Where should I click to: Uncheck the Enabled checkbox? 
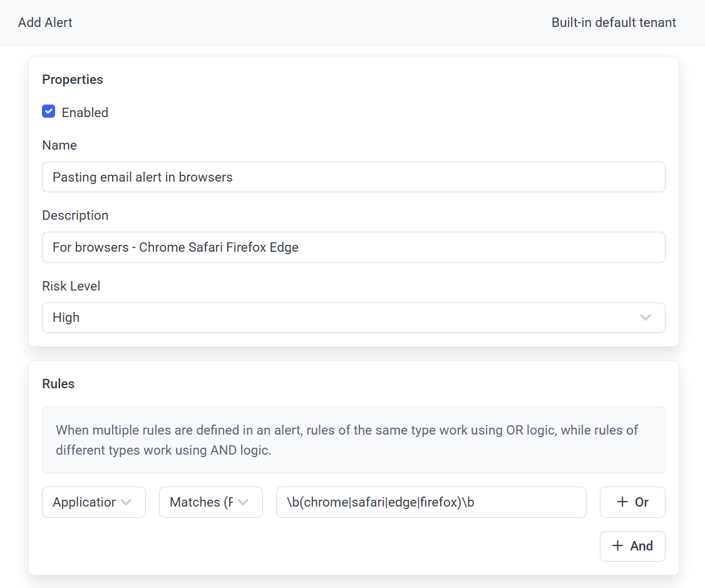pos(49,112)
